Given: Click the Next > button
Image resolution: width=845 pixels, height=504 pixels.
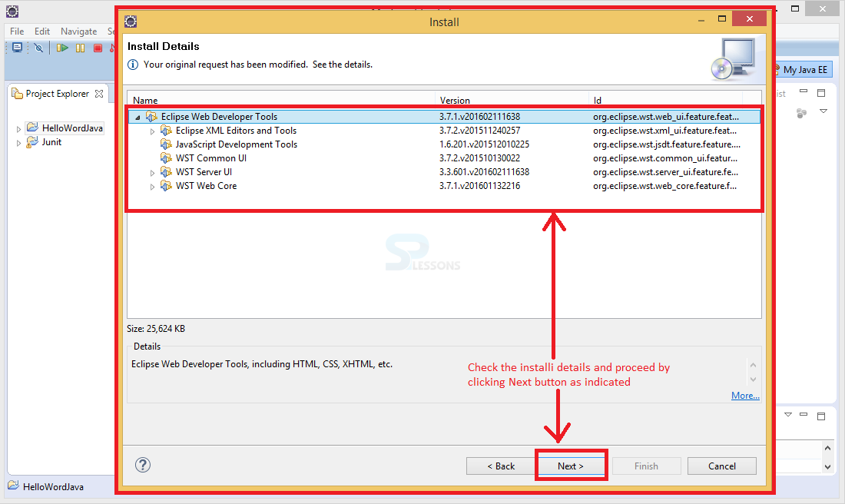Looking at the screenshot, I should pos(571,466).
